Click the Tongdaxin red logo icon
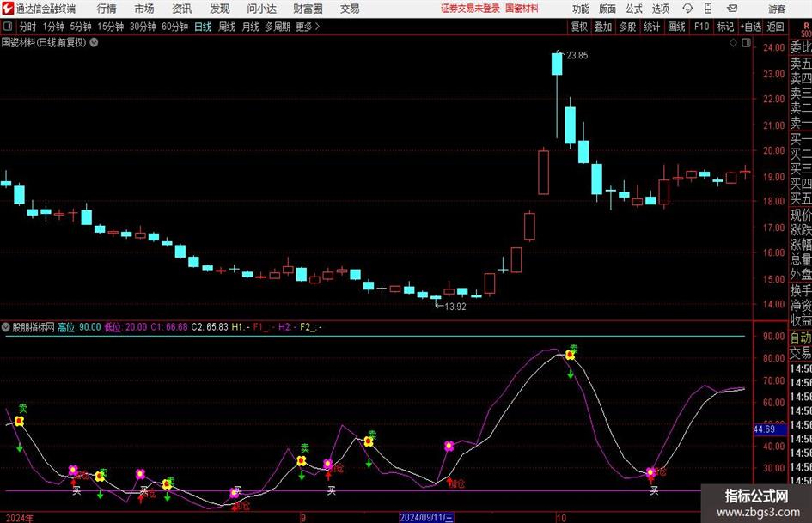Image resolution: width=812 pixels, height=523 pixels. point(7,9)
